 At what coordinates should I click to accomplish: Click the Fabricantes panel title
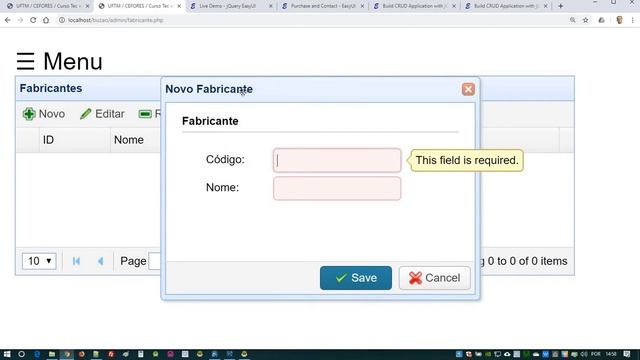51,88
